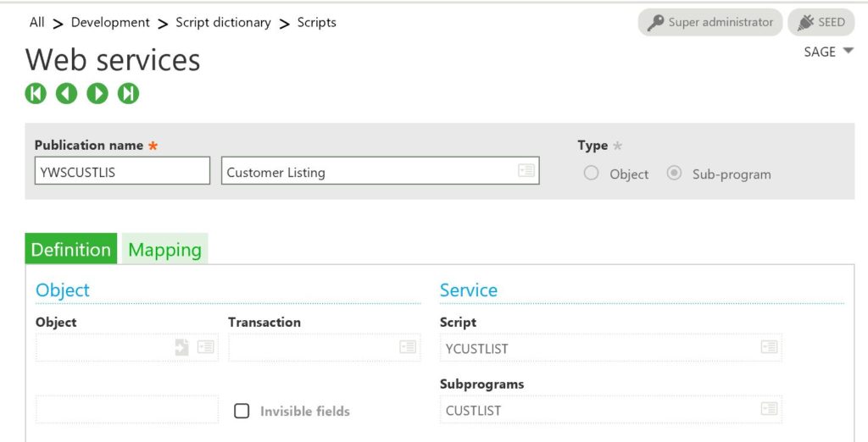Go to the next record
This screenshot has height=442, width=868.
click(x=97, y=94)
